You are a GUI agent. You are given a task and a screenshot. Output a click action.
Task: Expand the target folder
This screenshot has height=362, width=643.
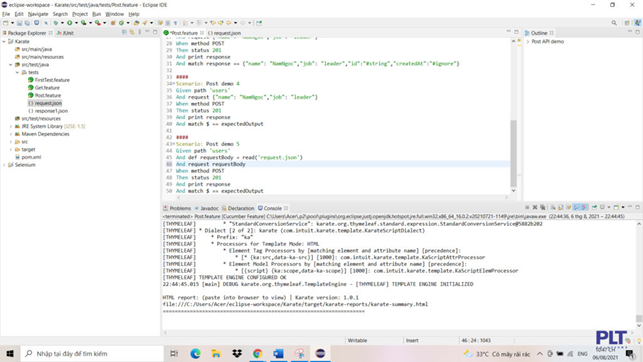pos(11,150)
